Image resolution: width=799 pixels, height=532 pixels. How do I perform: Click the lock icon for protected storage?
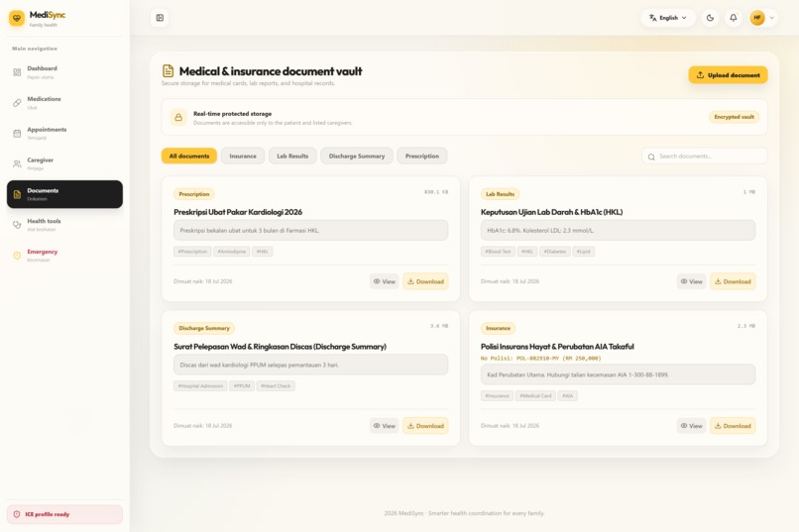click(178, 118)
